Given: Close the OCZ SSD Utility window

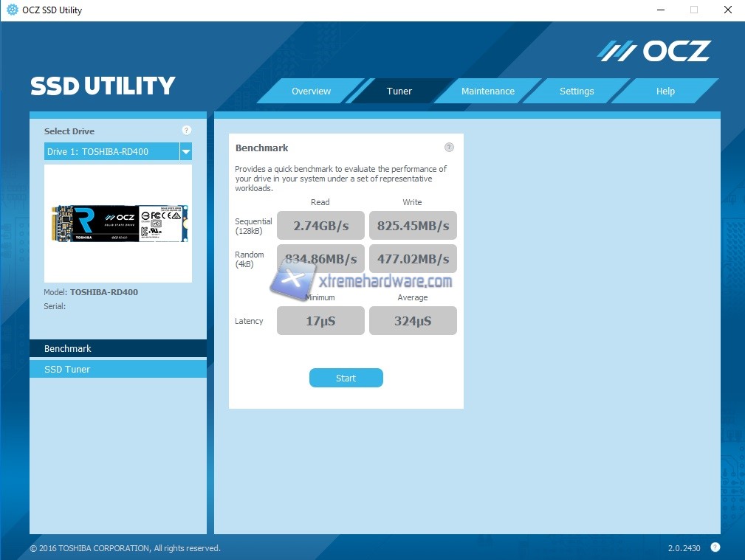Looking at the screenshot, I should (727, 10).
